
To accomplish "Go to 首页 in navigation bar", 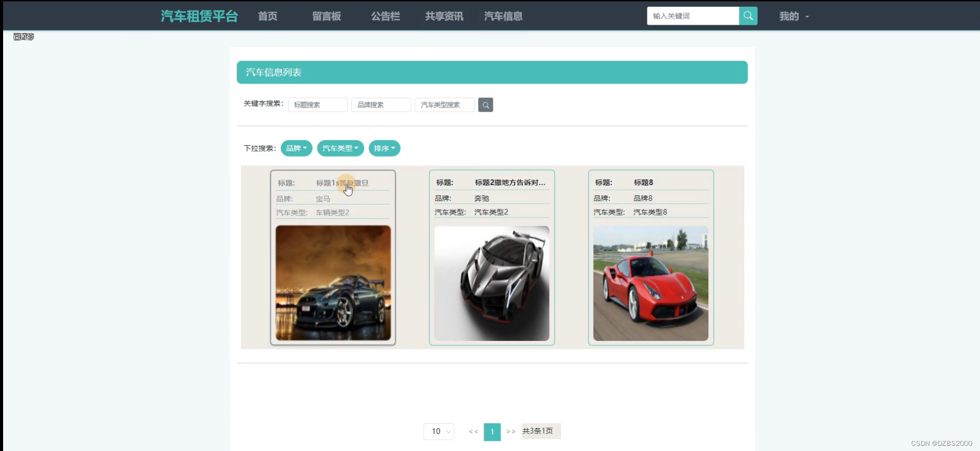I will click(x=268, y=16).
